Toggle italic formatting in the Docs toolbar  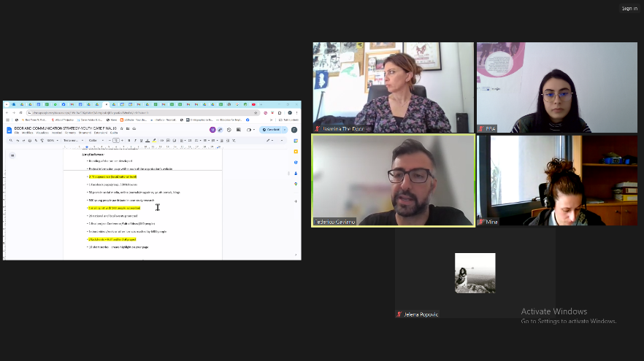135,140
